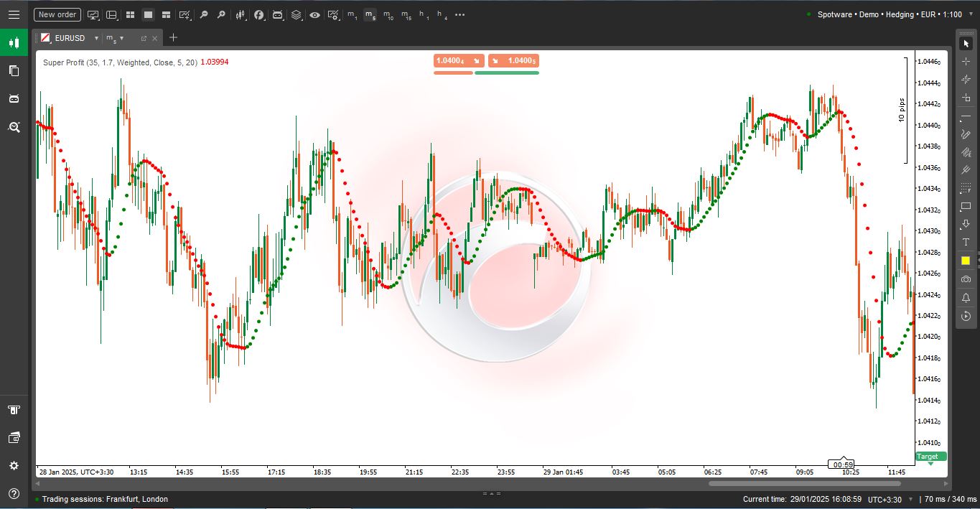Open the EURUSD symbol dropdown

(95, 38)
